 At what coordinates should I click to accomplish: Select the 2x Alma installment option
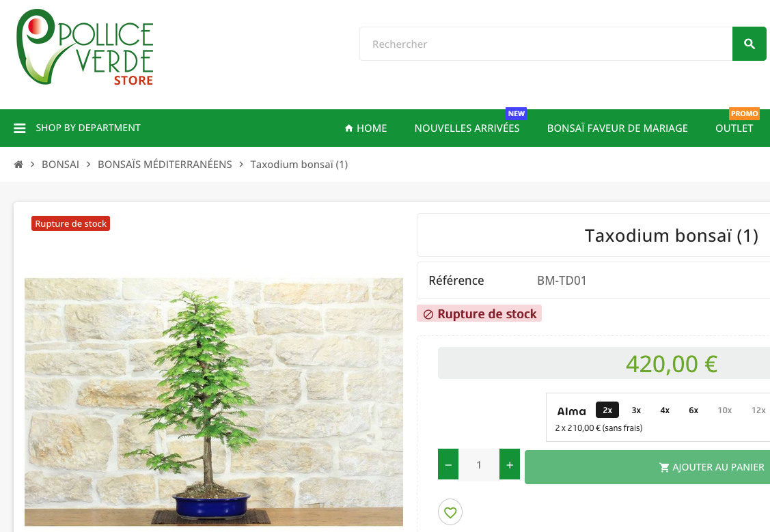(607, 410)
